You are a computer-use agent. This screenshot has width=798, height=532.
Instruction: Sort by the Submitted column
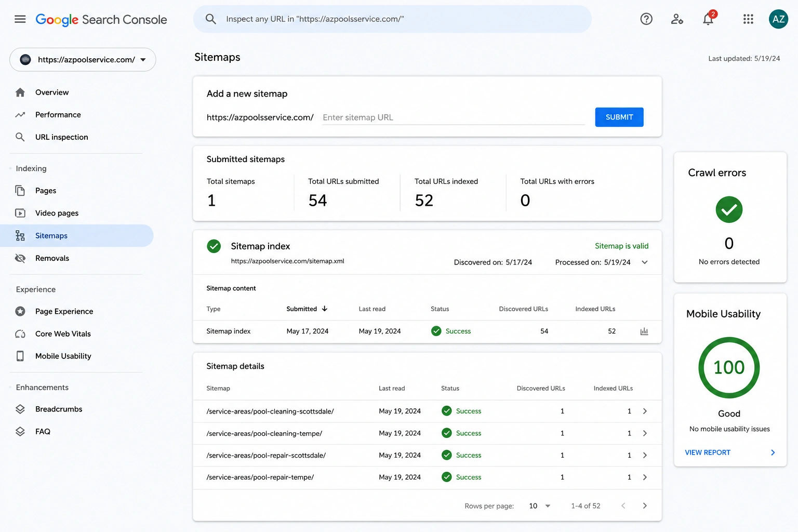click(x=307, y=309)
